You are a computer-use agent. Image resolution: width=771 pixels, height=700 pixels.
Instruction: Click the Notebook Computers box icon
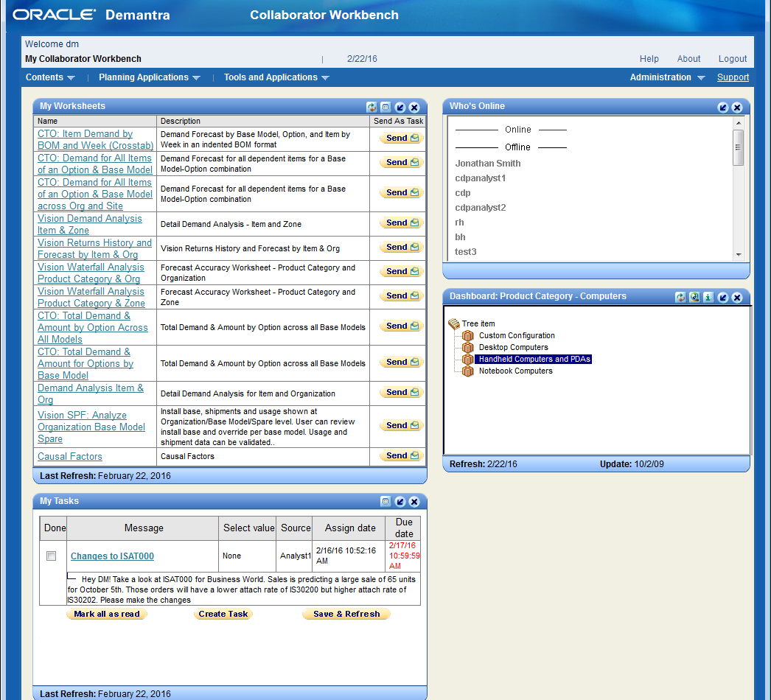tap(467, 371)
